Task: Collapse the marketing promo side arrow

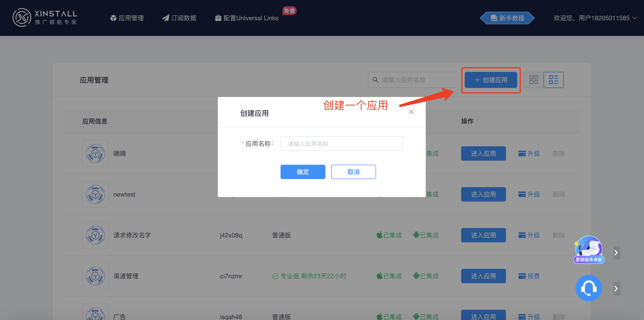Action: tap(616, 253)
